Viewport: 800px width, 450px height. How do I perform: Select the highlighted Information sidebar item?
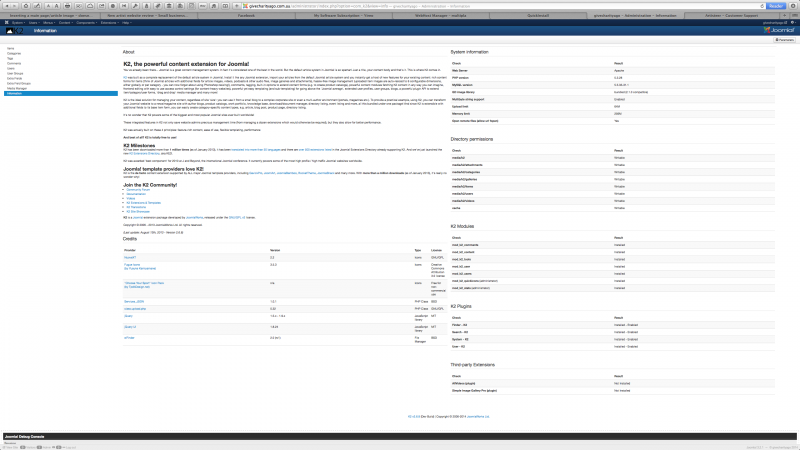click(61, 93)
